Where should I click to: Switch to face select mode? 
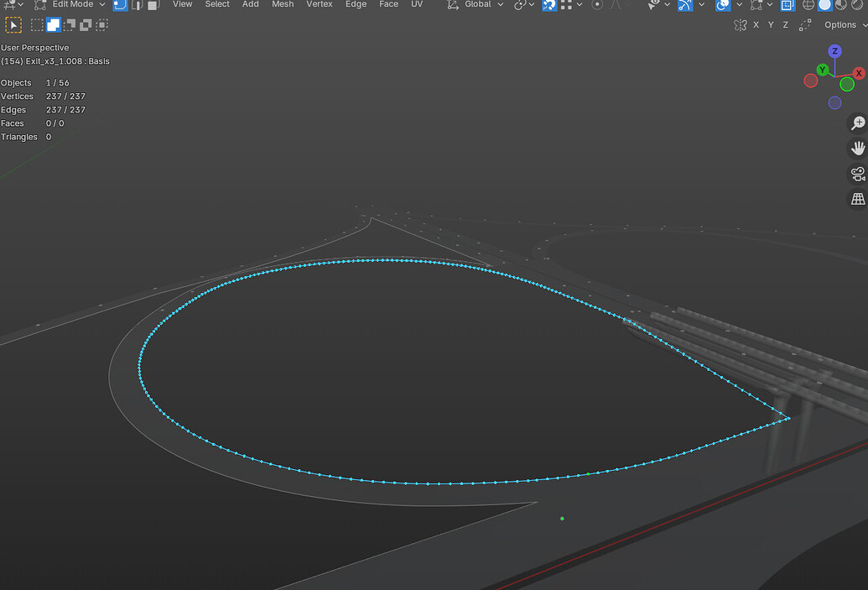[153, 5]
